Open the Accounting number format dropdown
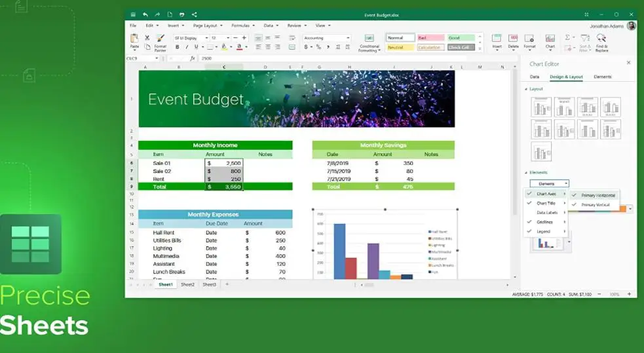Image resolution: width=644 pixels, height=353 pixels. 327,38
